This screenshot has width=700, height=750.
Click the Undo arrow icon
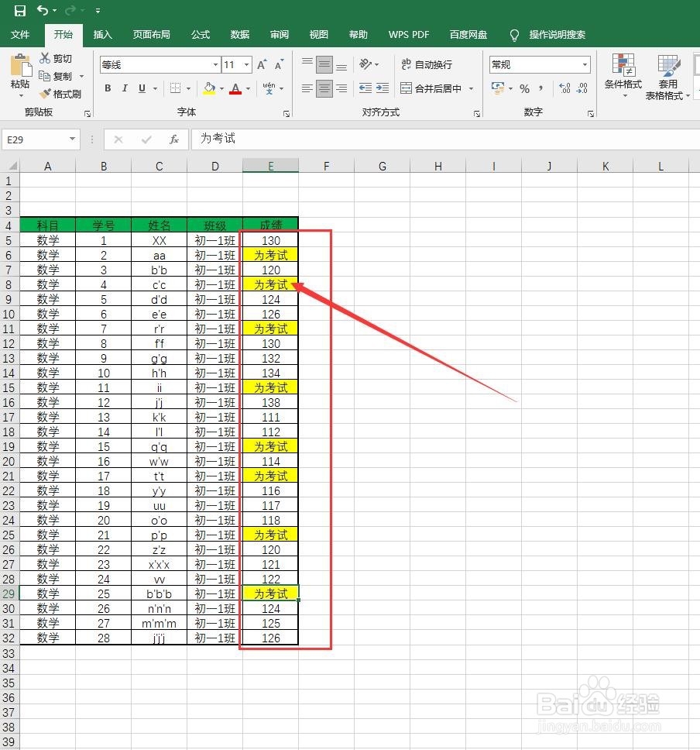(x=43, y=10)
